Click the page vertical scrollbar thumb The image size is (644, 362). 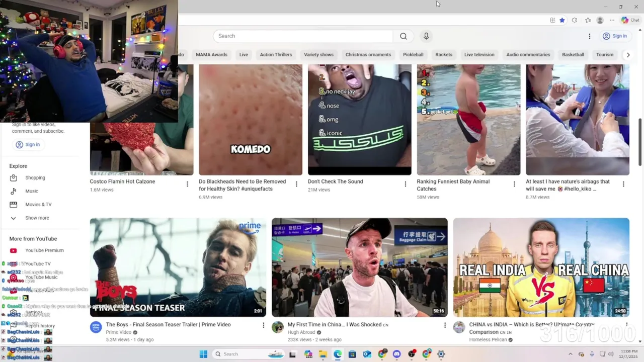(640, 142)
